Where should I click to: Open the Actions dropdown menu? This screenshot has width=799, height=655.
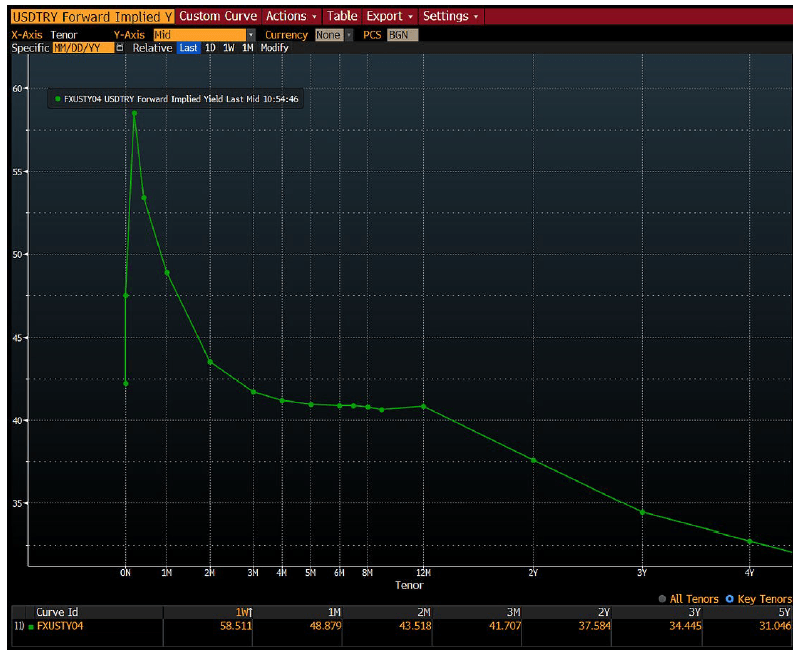(291, 16)
